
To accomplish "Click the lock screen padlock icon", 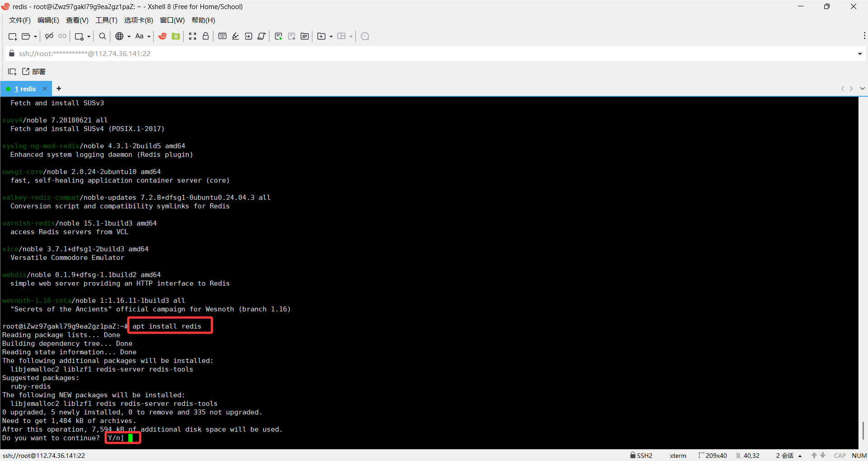I will point(206,36).
